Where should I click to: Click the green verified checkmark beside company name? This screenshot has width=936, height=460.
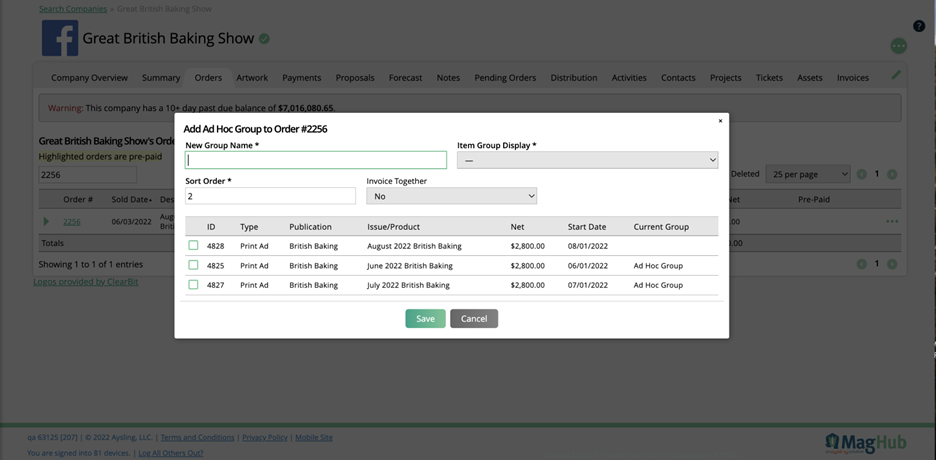(x=264, y=39)
